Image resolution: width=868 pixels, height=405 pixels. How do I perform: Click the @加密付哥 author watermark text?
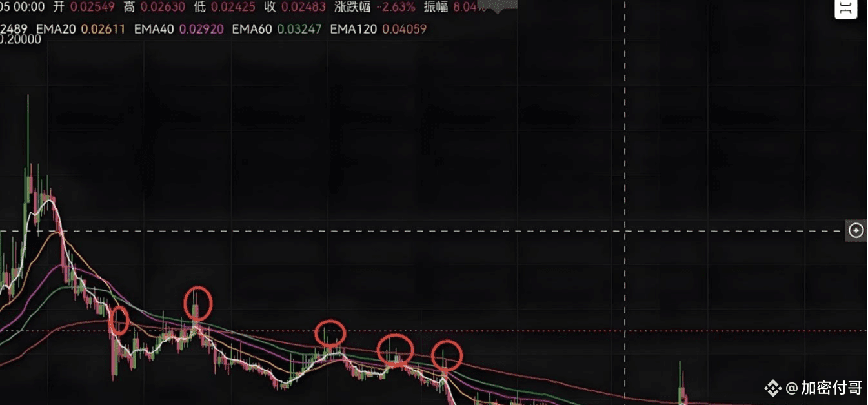[824, 388]
